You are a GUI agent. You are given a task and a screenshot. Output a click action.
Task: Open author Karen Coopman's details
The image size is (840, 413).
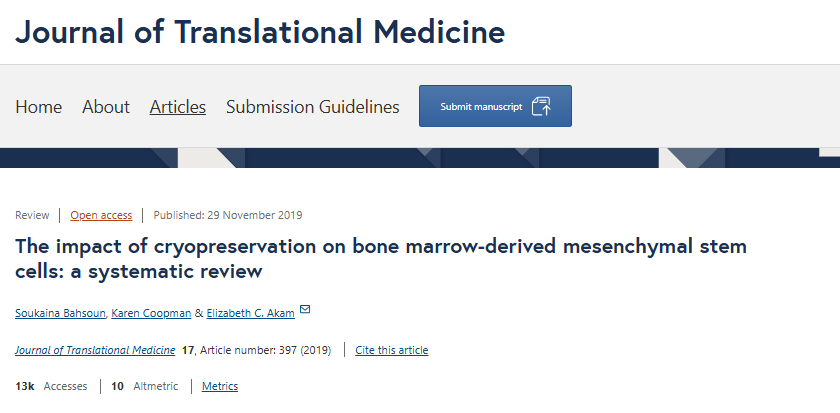tap(151, 313)
